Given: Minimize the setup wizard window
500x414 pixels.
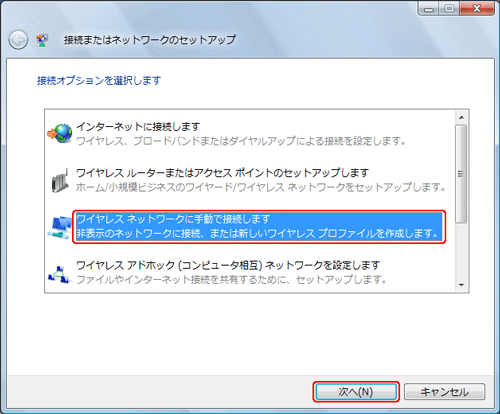Looking at the screenshot, I should (429, 8).
